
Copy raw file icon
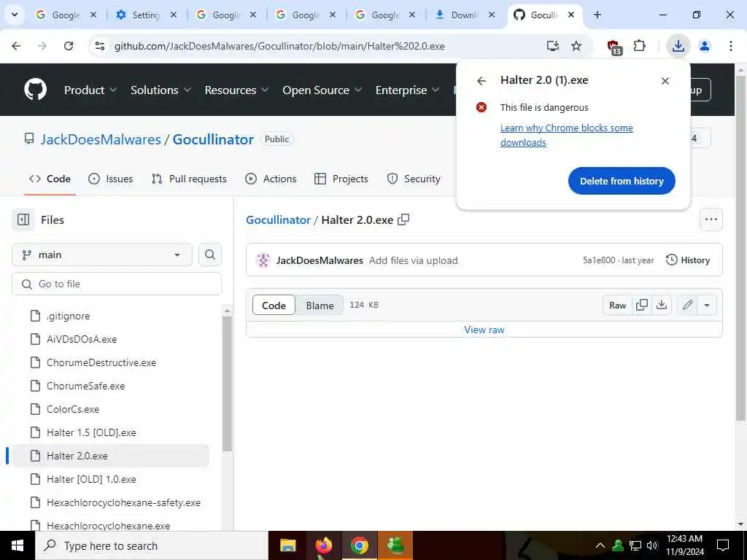(x=642, y=305)
